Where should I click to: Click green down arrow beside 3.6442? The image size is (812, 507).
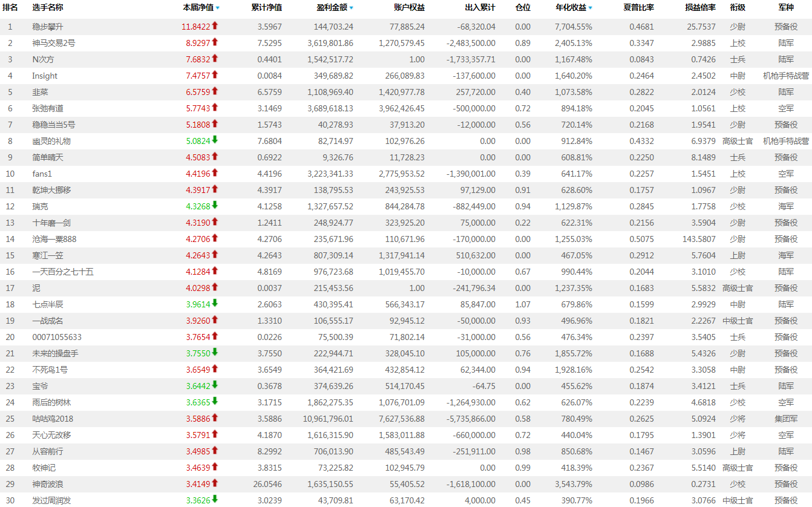coord(215,385)
